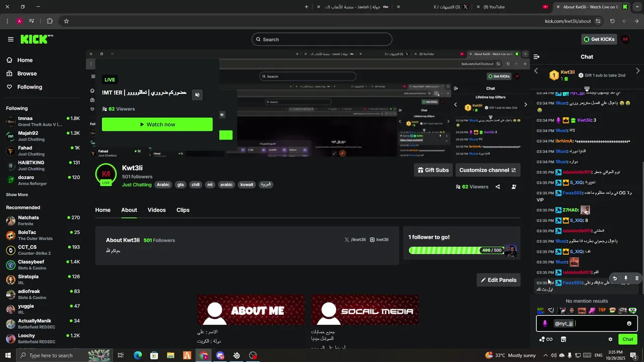Open Majah92 channel in the Following list

[43, 136]
